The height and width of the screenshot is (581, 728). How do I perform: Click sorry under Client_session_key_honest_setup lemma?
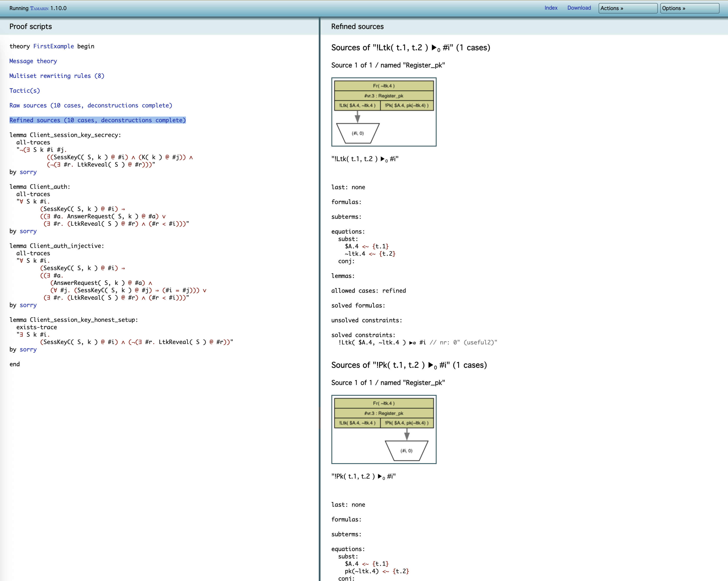click(28, 349)
